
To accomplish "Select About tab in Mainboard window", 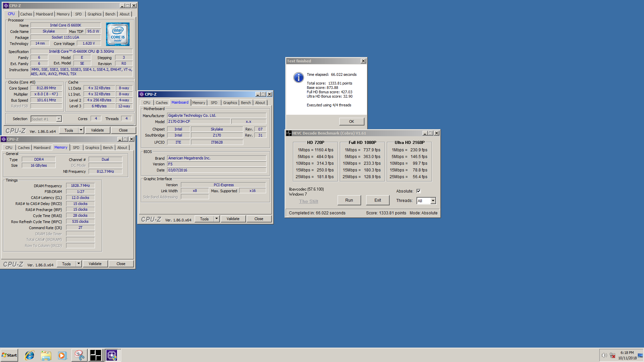I will pos(260,103).
